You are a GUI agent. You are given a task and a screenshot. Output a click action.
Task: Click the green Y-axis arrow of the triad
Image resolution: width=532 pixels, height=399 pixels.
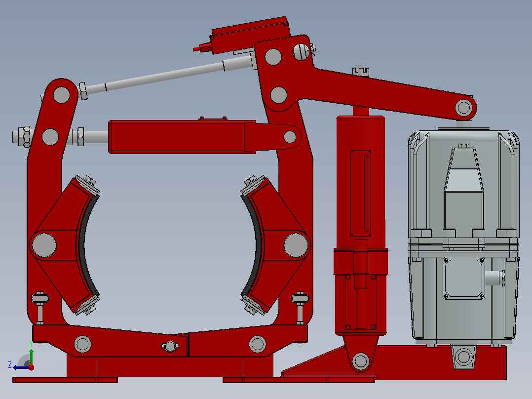(x=31, y=356)
